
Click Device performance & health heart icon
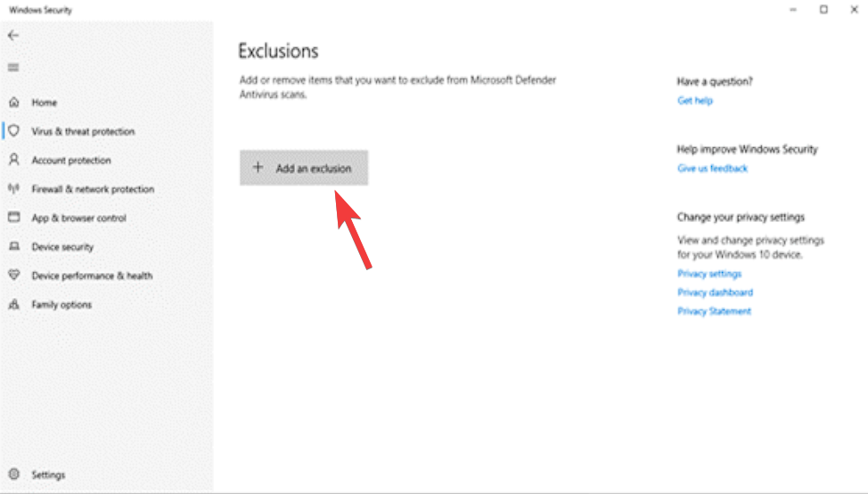13,276
